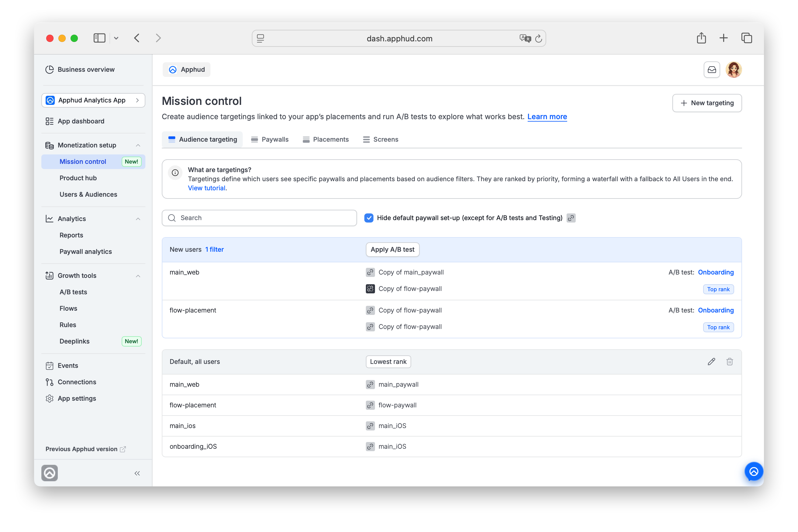This screenshot has width=798, height=532.
Task: Open Previous Apphud version link
Action: click(x=85, y=449)
